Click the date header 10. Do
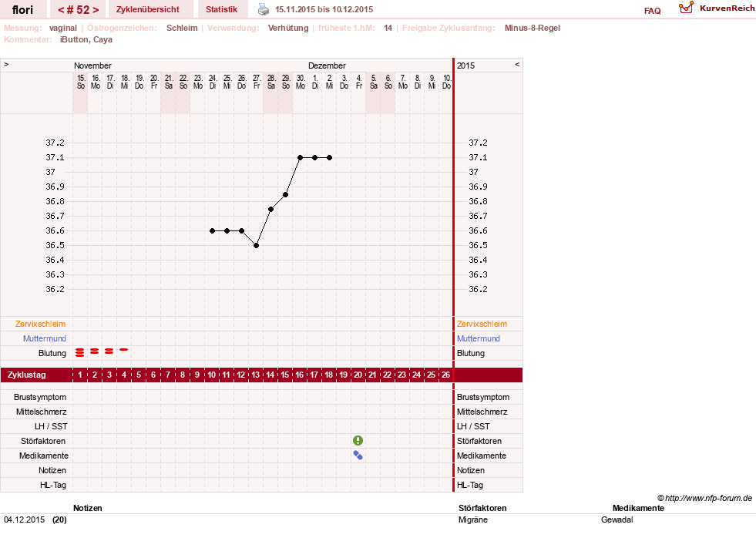Screen dimensions: 756x538 coord(446,82)
